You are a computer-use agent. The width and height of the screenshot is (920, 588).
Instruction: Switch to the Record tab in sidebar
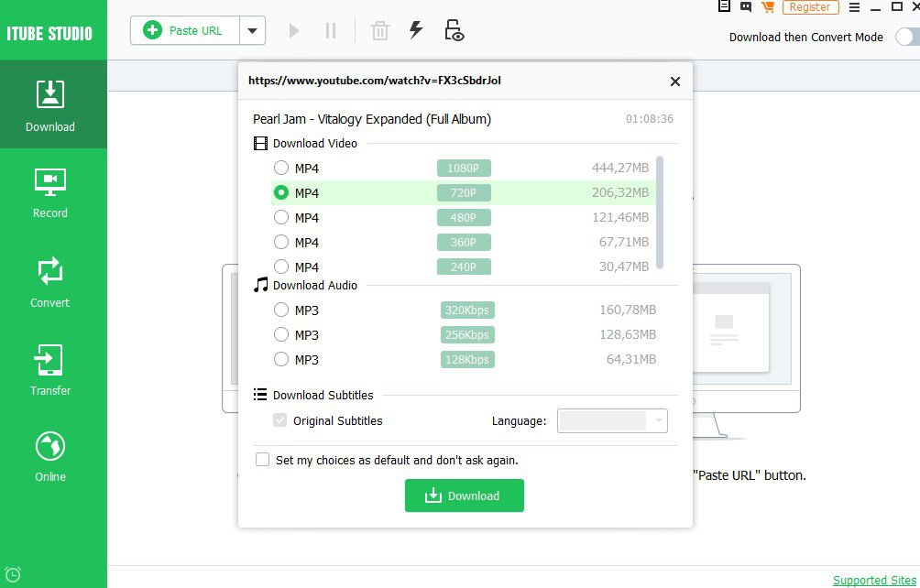50,192
